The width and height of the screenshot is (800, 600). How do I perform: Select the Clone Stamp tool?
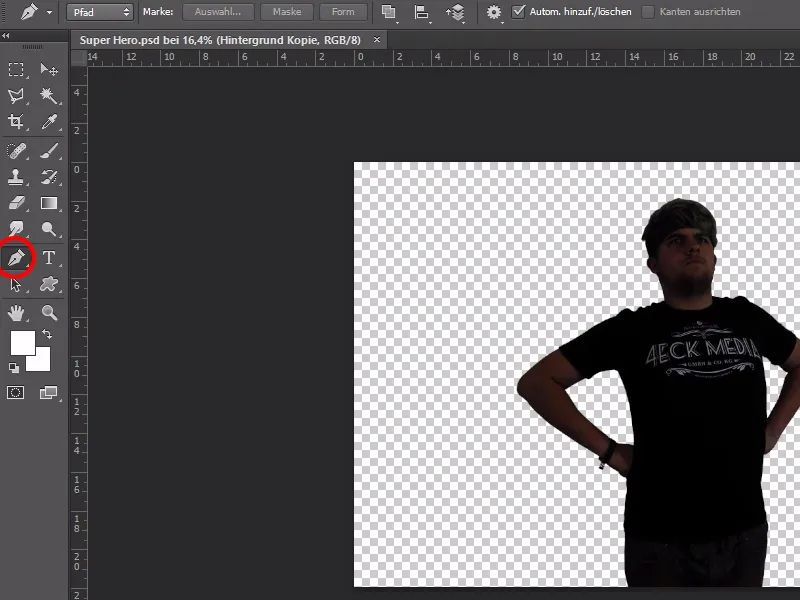pos(16,177)
